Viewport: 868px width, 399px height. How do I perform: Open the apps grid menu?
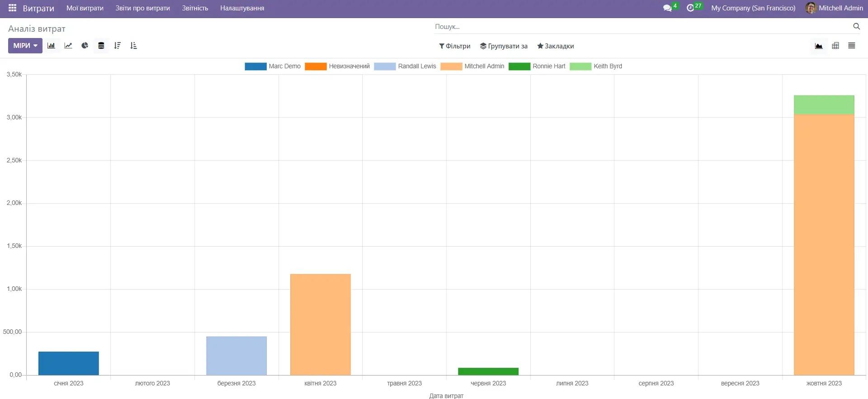click(x=12, y=8)
